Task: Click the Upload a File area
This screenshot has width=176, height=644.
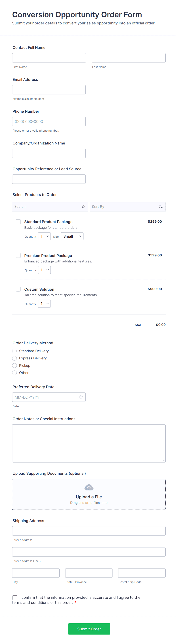Action: tap(89, 497)
